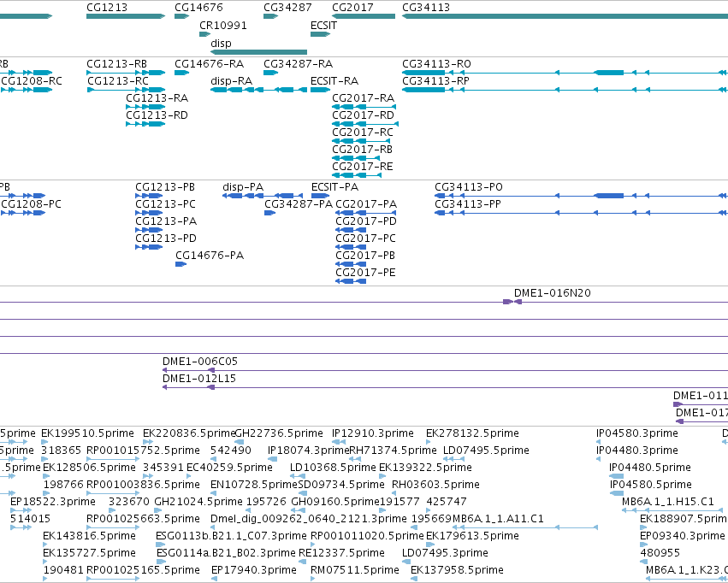
Task: Select the DME1-016N20 clone label
Action: click(x=553, y=293)
